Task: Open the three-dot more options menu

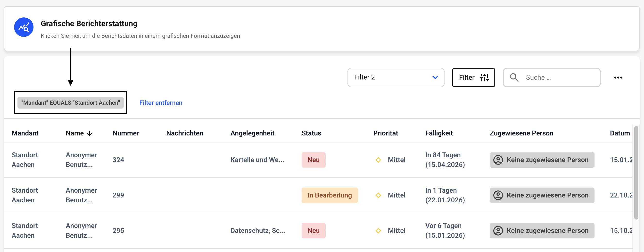Action: (618, 78)
